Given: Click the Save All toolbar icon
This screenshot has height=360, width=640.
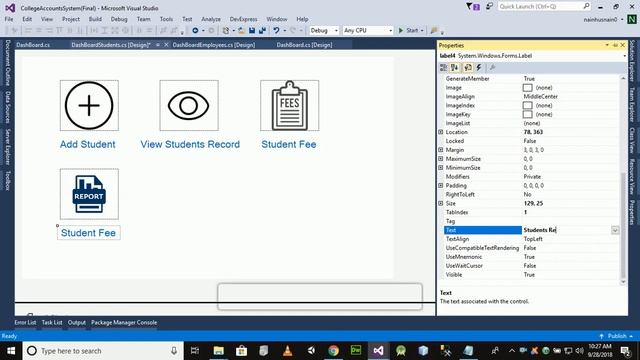Looking at the screenshot, I should coord(262,30).
